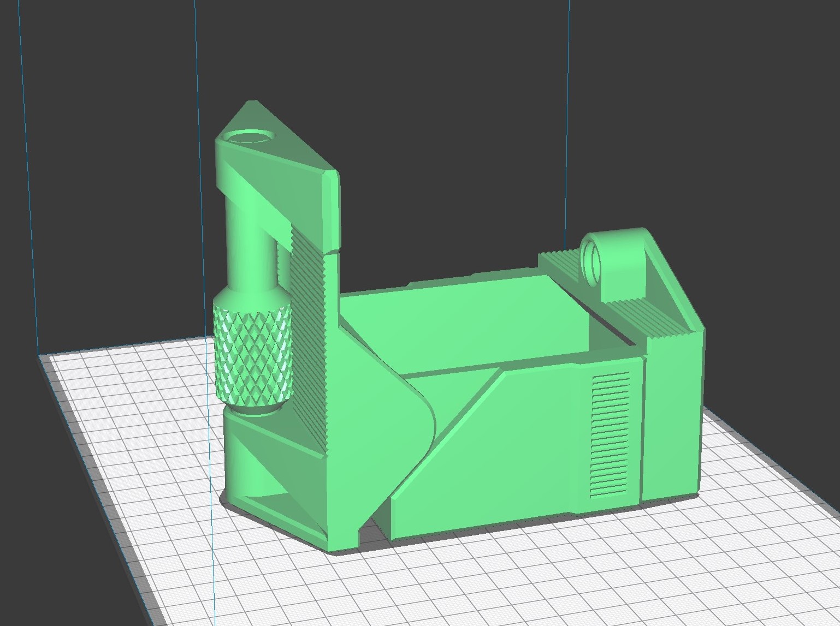
Task: Click the cylindrical boss with the round opening
Action: 593,262
